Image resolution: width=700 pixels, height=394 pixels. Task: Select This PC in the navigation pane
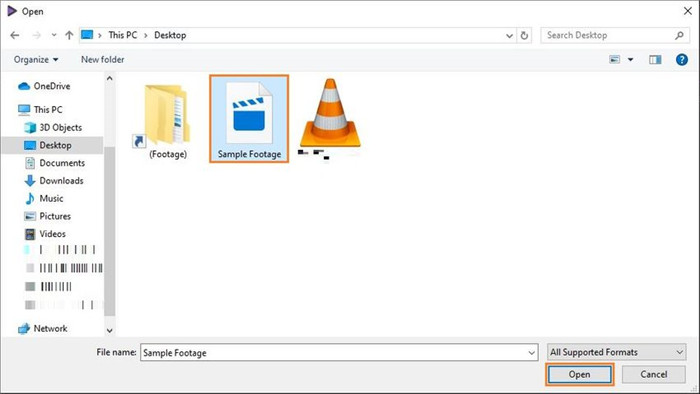coord(40,109)
